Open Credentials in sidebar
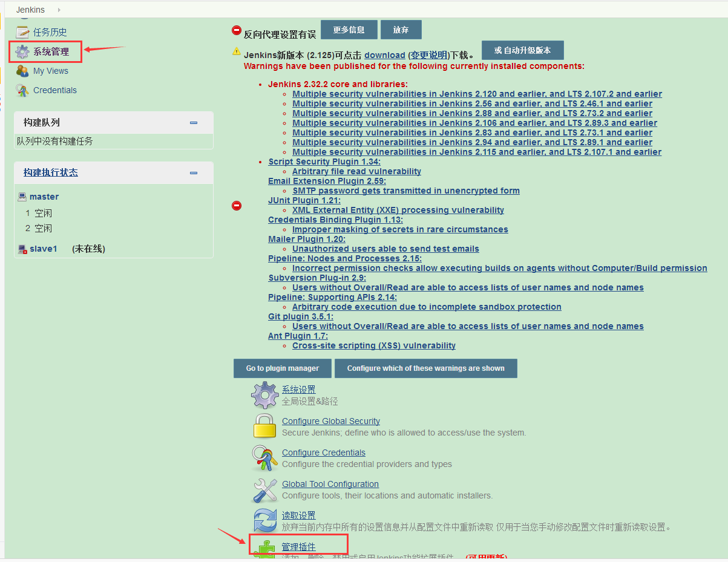This screenshot has width=728, height=562. [x=55, y=90]
